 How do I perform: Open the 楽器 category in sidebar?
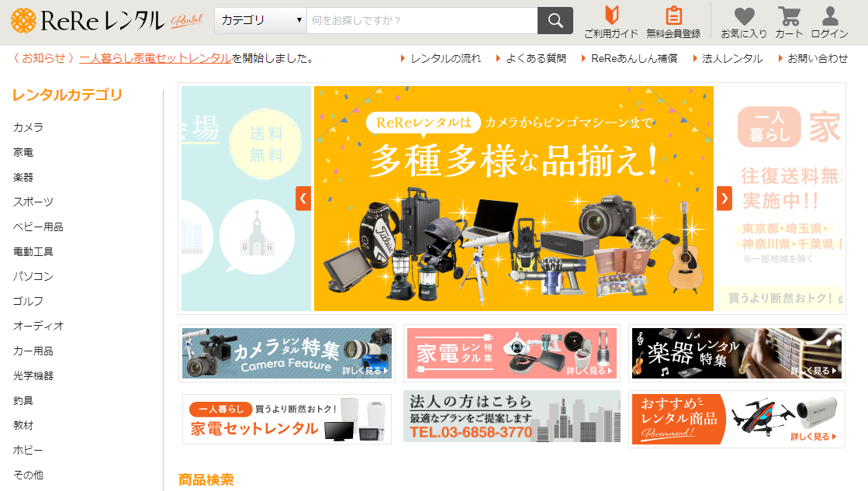(23, 177)
